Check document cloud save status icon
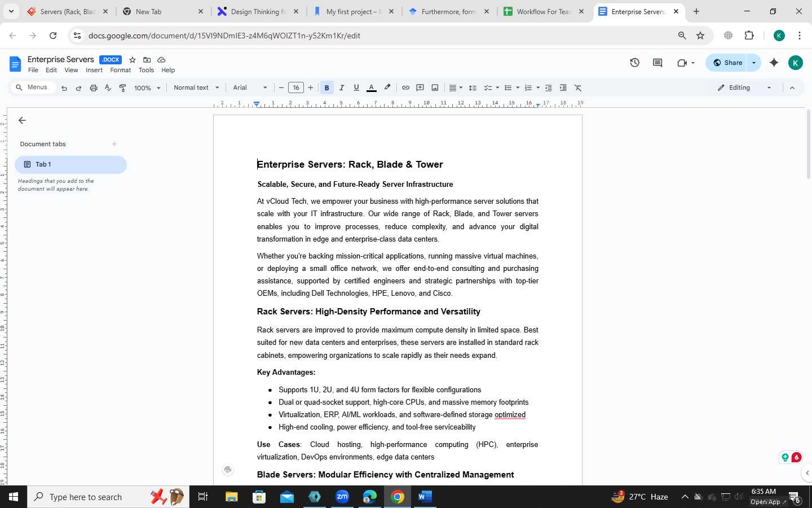Screen dimensions: 812x508 161,60
